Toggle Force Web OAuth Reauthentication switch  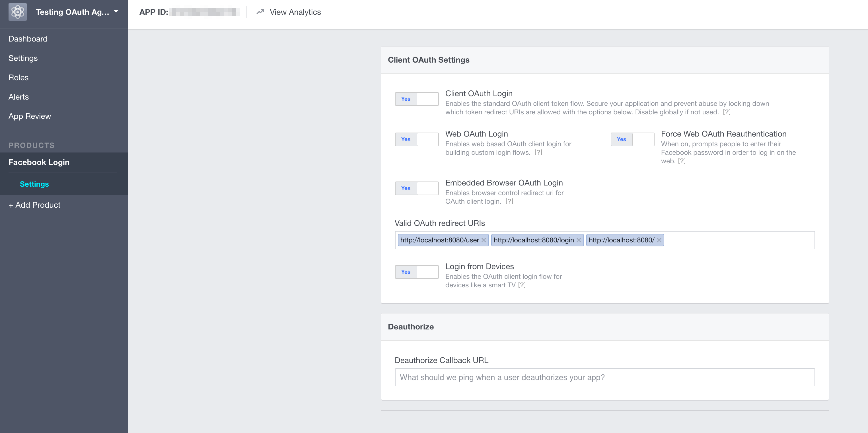632,139
